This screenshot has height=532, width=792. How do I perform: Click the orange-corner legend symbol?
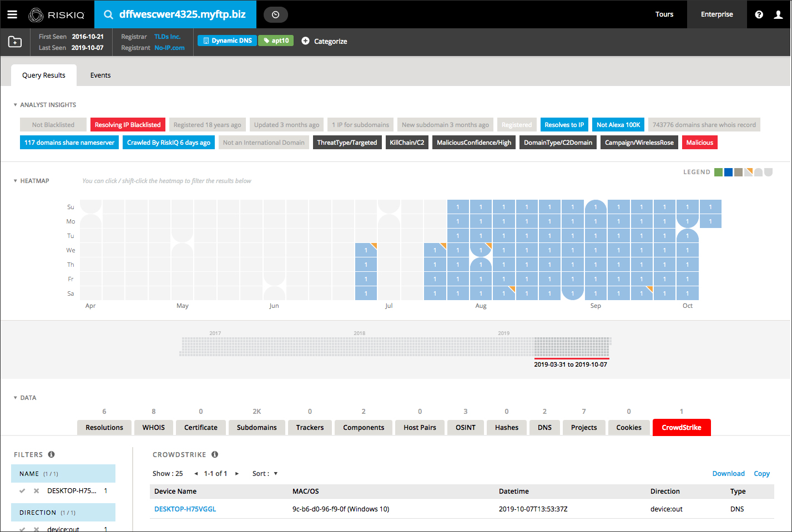point(749,172)
